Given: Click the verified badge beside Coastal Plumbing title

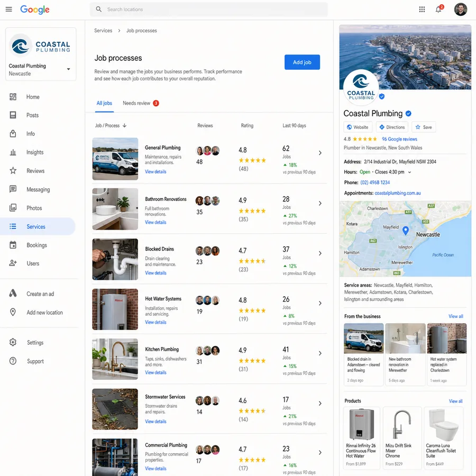Looking at the screenshot, I should coord(409,114).
